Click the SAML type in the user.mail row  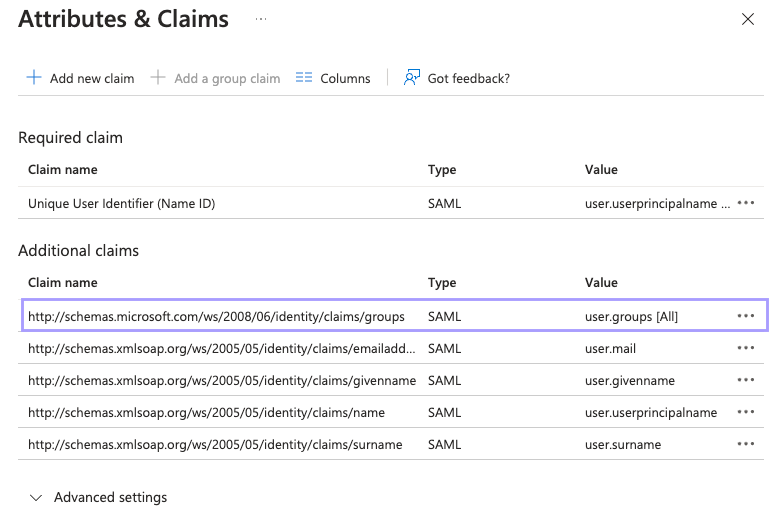[x=444, y=349]
